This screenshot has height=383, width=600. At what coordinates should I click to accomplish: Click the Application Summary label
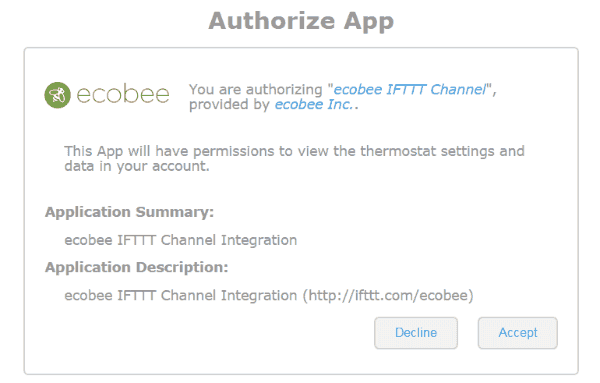129,212
